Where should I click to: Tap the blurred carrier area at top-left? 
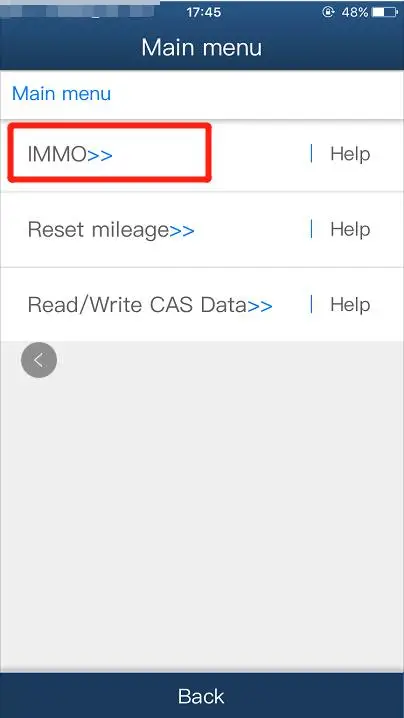80,10
